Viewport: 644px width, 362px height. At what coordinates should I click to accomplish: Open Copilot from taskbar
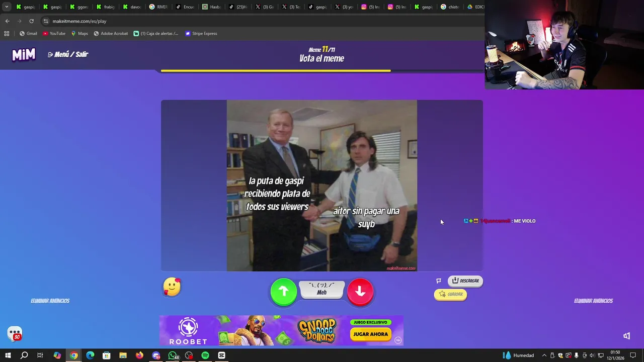click(x=57, y=355)
